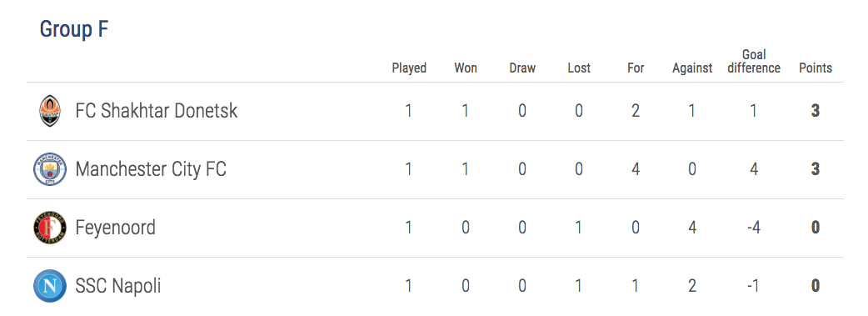The width and height of the screenshot is (868, 316).
Task: Click Shakhtar Donetsk's bold points value
Action: click(x=816, y=111)
